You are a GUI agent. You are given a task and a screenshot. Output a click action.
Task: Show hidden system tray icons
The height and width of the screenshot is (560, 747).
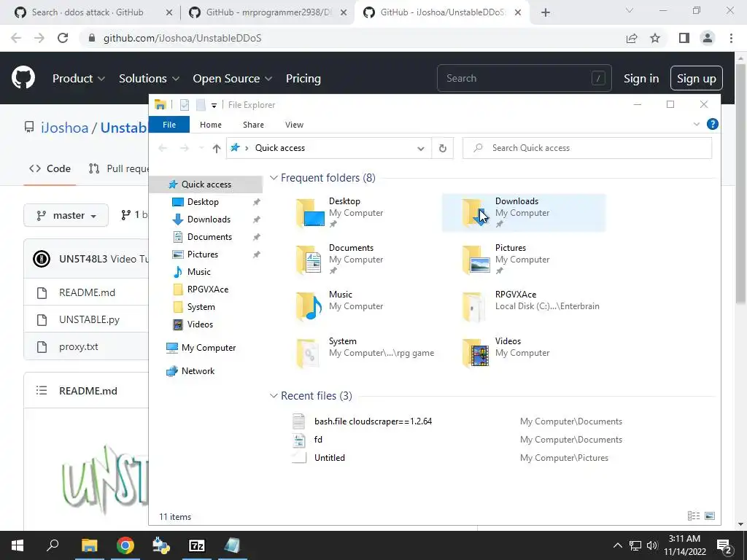617,545
